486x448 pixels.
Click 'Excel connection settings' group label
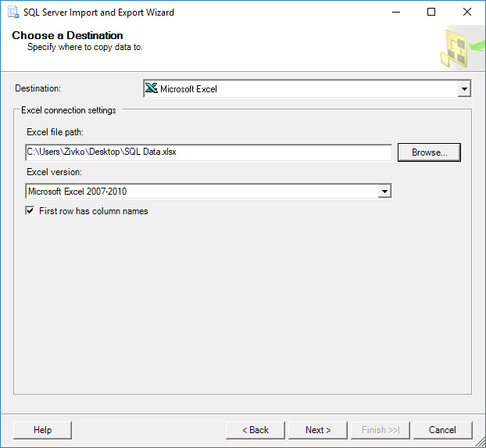click(x=69, y=110)
